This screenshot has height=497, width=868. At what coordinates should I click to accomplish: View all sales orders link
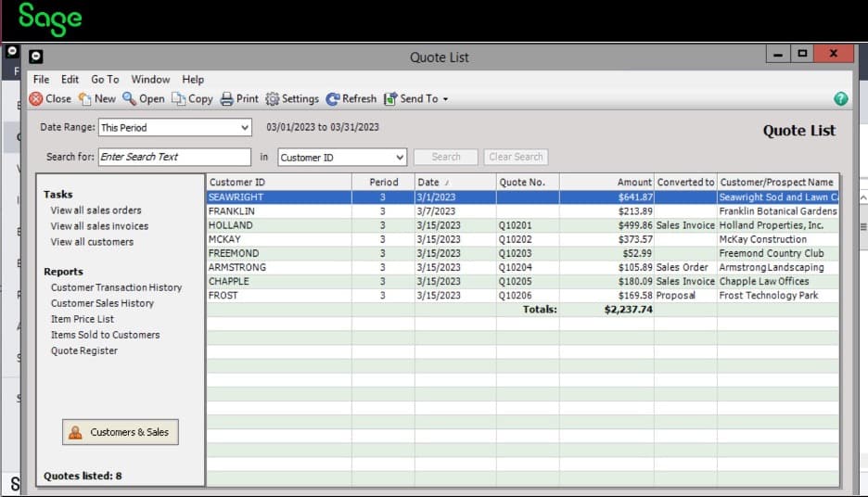pyautogui.click(x=96, y=210)
